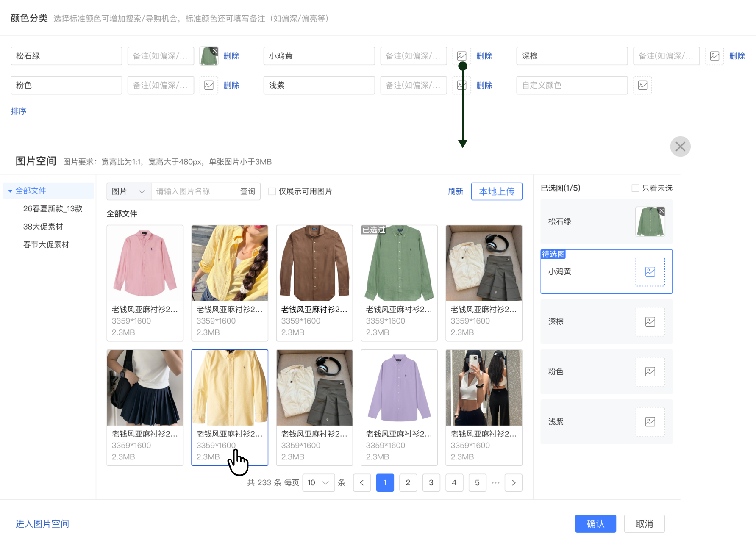
Task: Click 查询 search button
Action: 248,191
